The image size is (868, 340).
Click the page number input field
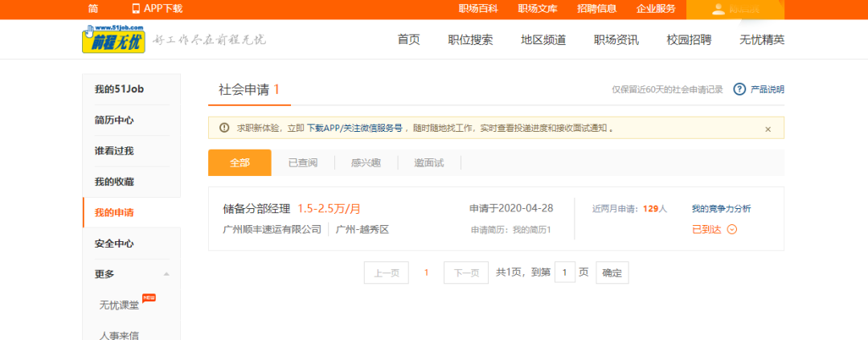coord(564,272)
